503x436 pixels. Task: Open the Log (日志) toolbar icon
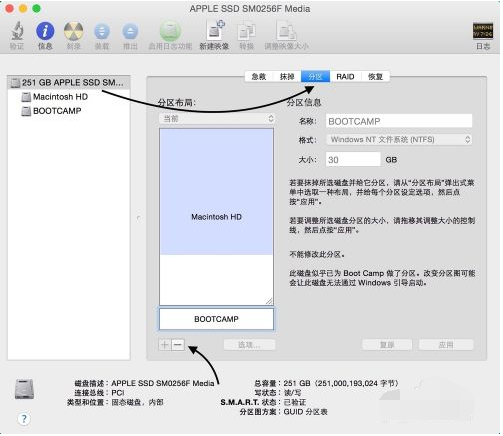(483, 31)
